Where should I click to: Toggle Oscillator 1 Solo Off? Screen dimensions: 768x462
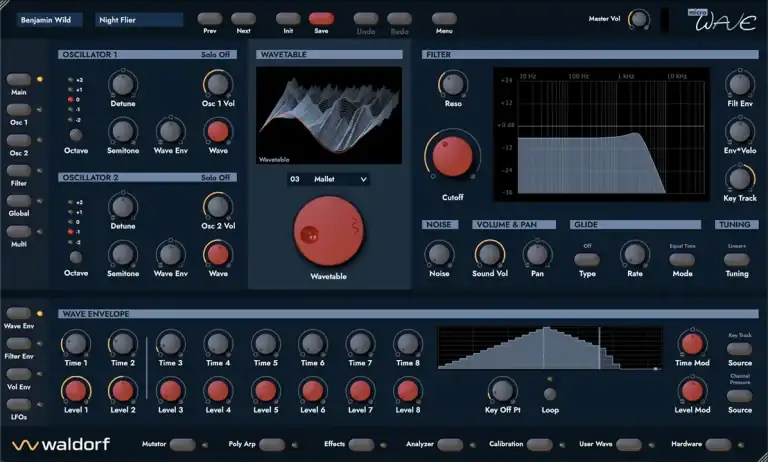point(215,54)
